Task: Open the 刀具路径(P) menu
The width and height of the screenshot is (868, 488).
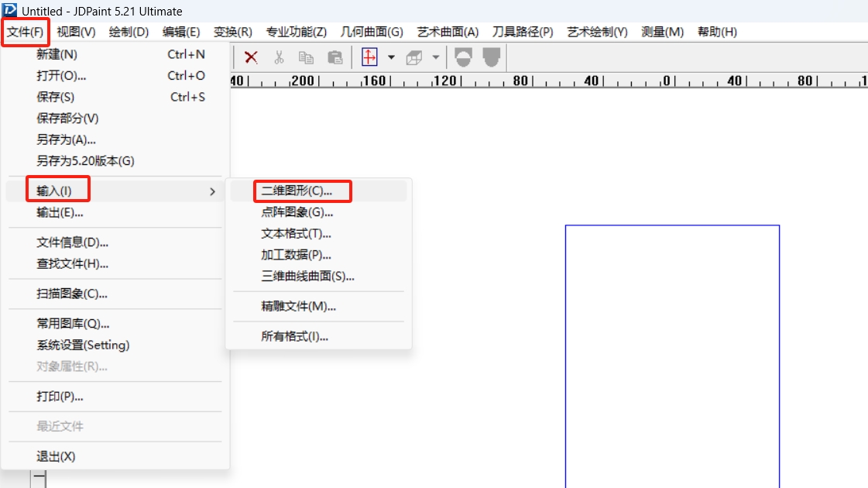Action: click(523, 32)
